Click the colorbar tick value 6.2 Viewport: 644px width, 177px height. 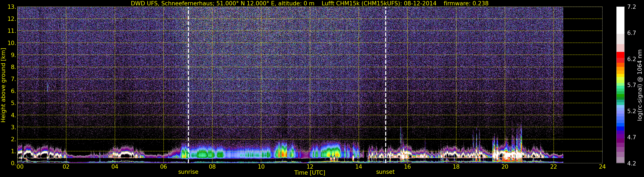point(631,59)
